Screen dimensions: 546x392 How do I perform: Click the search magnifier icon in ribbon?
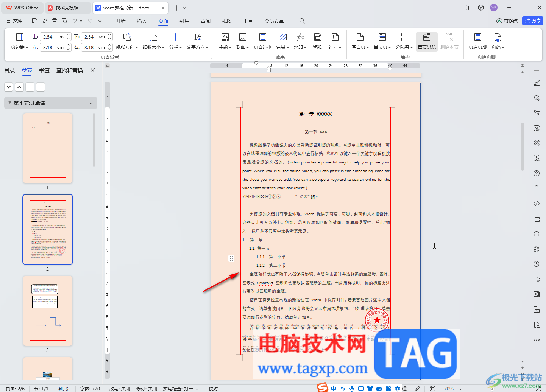coord(302,21)
